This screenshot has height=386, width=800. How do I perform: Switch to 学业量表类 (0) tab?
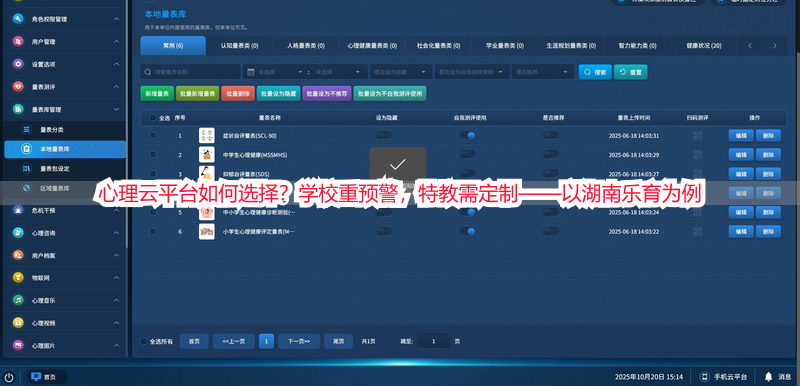(505, 45)
